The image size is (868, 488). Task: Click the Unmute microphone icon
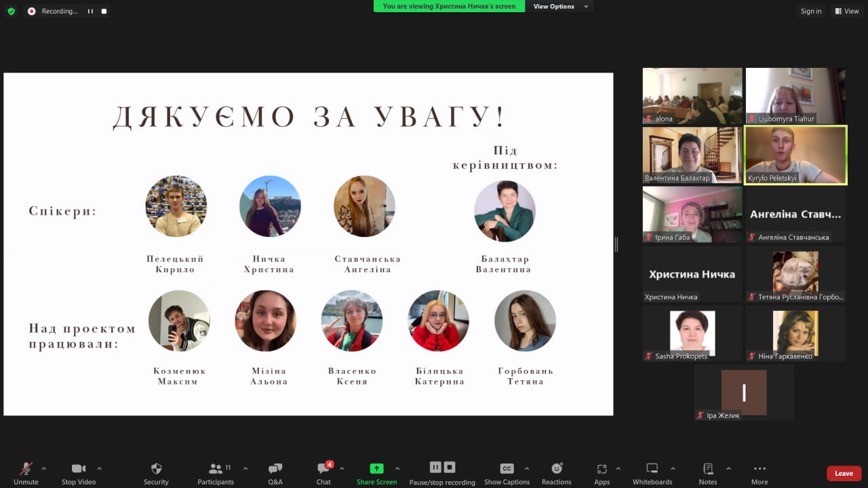[x=26, y=468]
